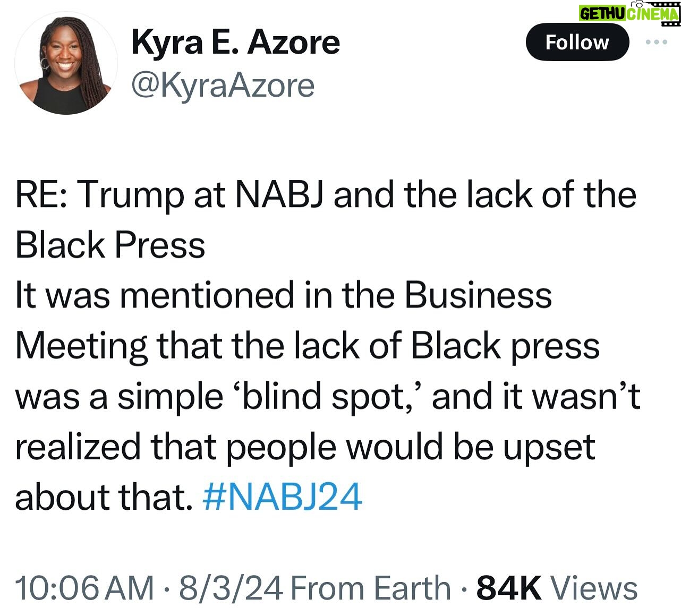Click the word "Views" in the footer
The width and height of the screenshot is (681, 616).
[x=594, y=588]
